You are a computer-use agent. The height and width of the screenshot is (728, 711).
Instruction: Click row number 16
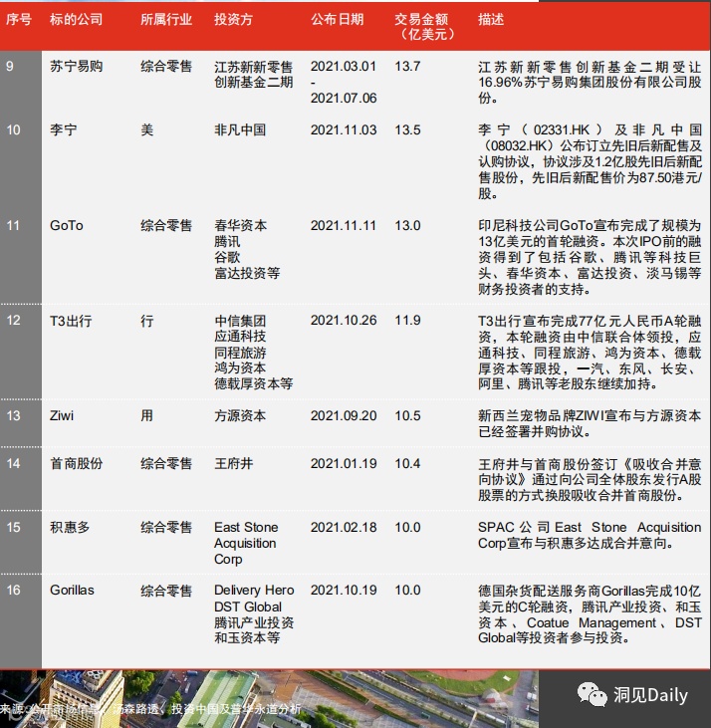pyautogui.click(x=13, y=591)
